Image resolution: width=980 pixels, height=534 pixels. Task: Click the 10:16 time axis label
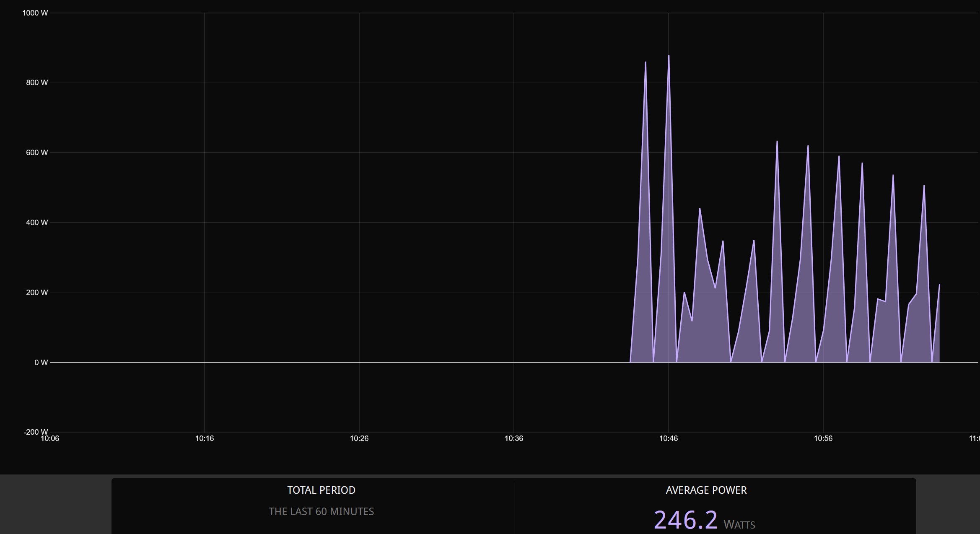[x=204, y=438]
